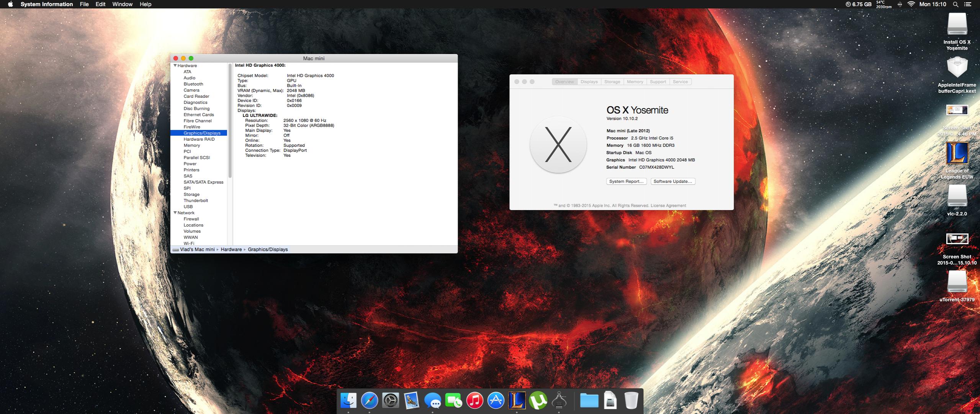Switch to Memory tab in About window

click(x=635, y=82)
